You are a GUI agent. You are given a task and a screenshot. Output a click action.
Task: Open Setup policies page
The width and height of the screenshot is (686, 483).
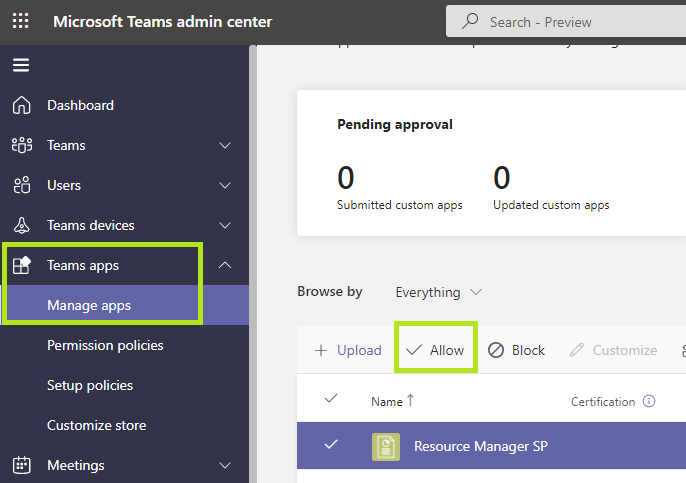(90, 385)
